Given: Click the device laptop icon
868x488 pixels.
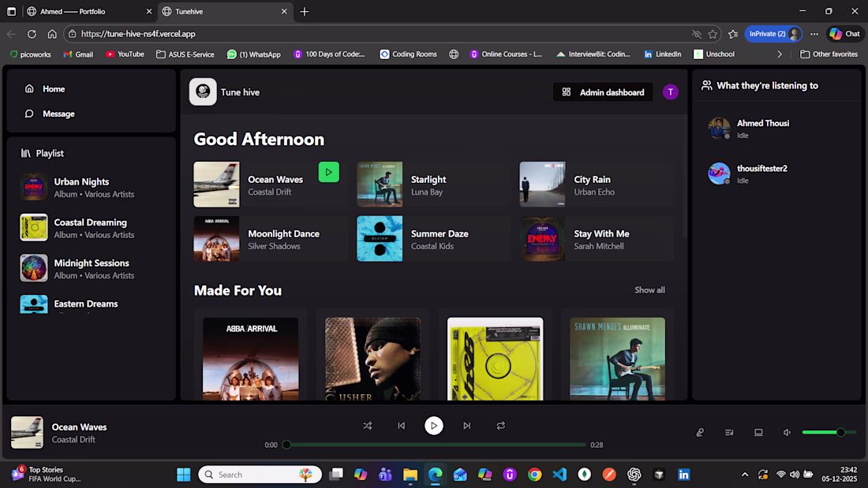Looking at the screenshot, I should click(758, 433).
